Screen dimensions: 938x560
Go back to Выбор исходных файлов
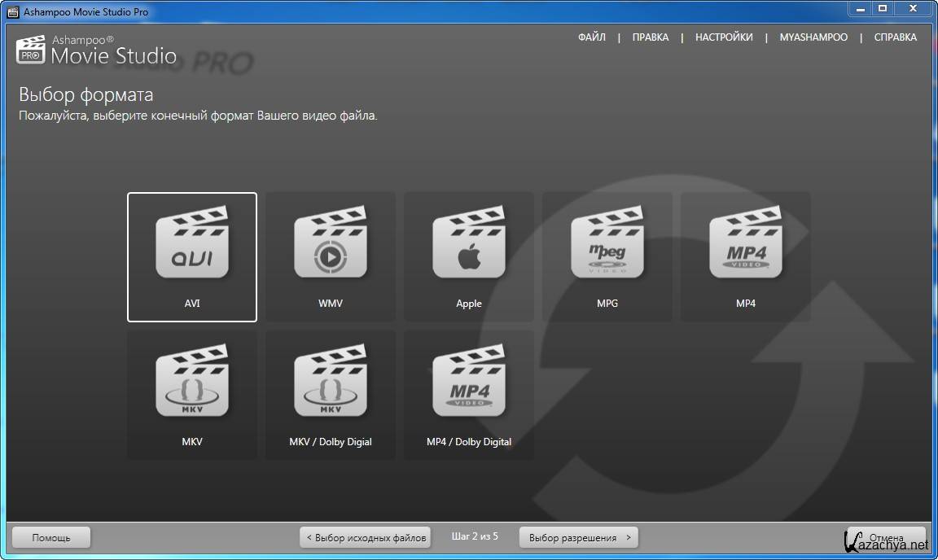click(366, 538)
